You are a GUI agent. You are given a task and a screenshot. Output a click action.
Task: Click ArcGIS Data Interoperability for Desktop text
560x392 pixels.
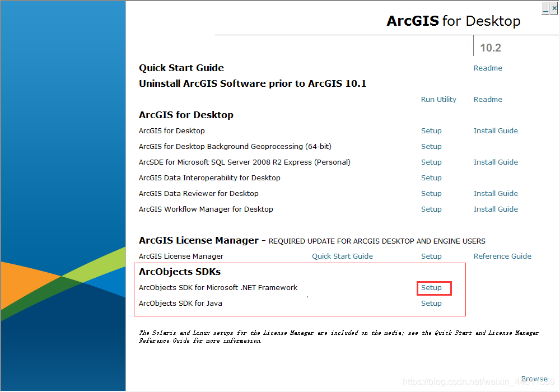tap(209, 178)
